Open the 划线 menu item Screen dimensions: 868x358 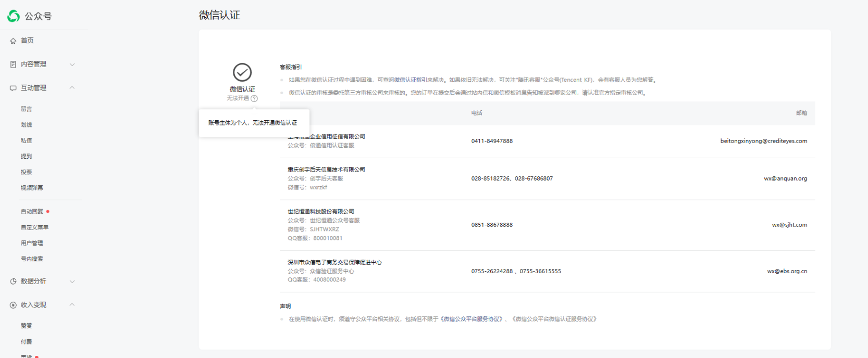tap(27, 125)
